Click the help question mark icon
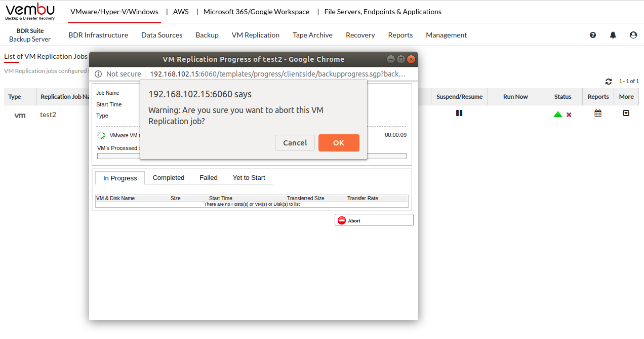Screen dimensions: 644x339 [593, 35]
